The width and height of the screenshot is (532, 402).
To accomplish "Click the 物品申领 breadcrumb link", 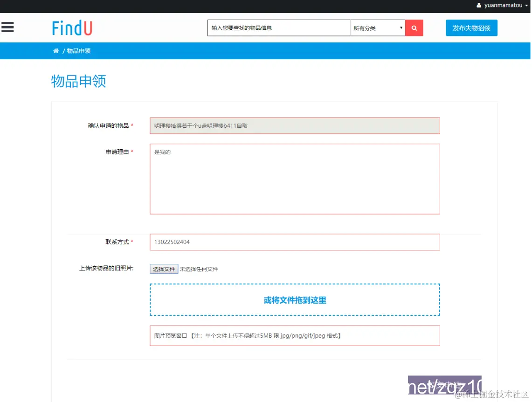I will click(x=78, y=51).
